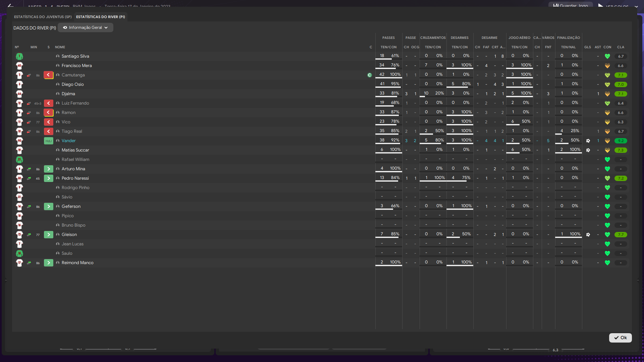Click Jean Lucas unused substitute name
Viewport: 644px width, 362px height.
tap(72, 244)
